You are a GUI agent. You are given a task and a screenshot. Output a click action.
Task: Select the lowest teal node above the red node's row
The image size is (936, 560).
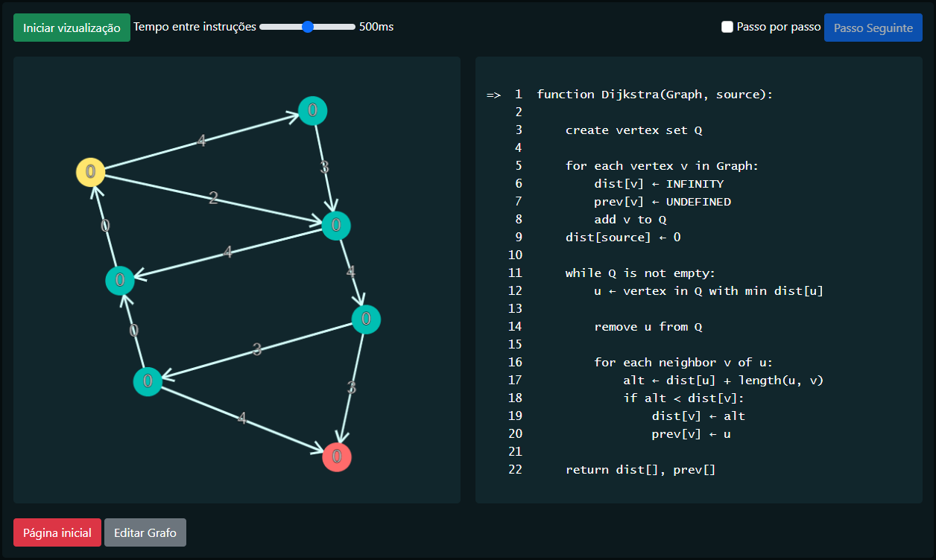coord(148,381)
